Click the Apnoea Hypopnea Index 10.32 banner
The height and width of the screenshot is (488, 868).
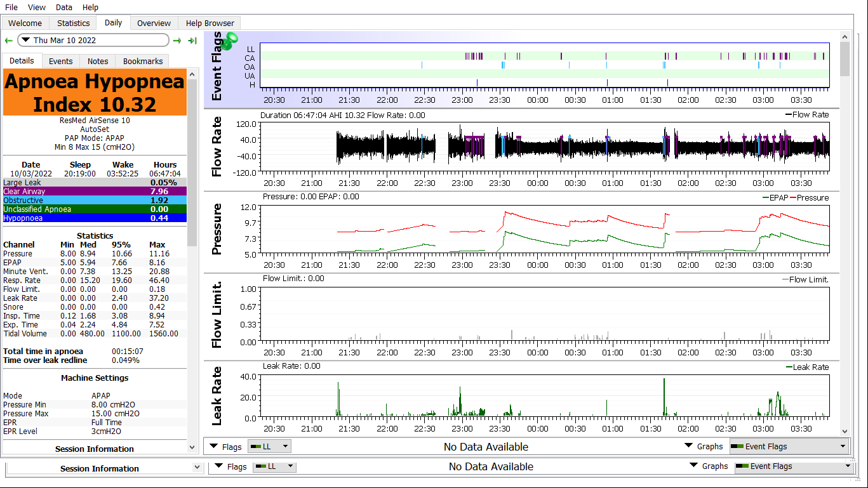[x=95, y=93]
